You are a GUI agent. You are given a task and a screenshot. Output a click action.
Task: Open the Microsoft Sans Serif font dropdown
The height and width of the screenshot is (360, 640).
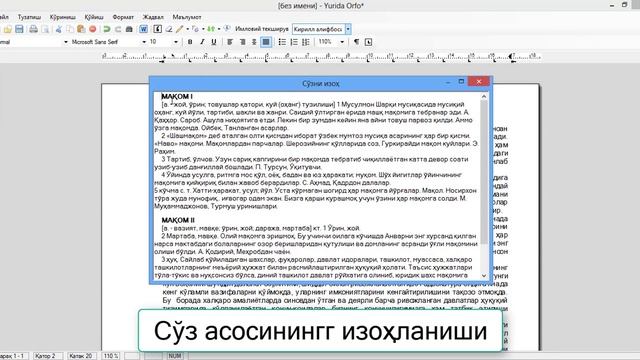pyautogui.click(x=144, y=42)
